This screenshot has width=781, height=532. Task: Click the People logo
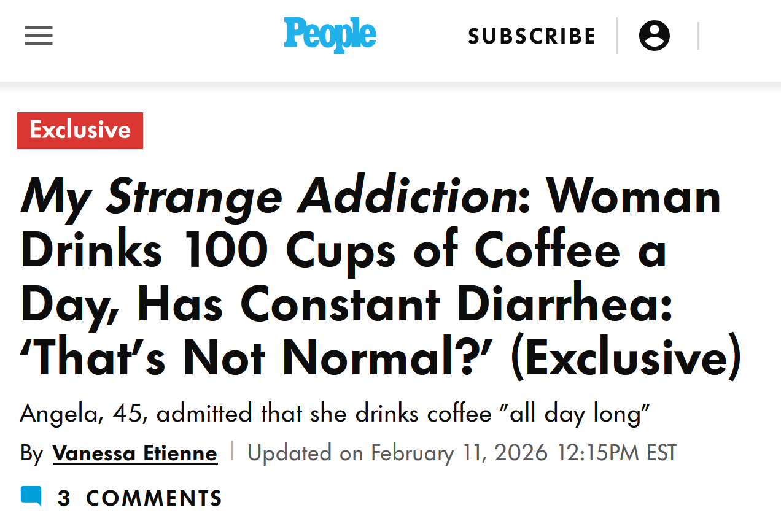click(330, 34)
